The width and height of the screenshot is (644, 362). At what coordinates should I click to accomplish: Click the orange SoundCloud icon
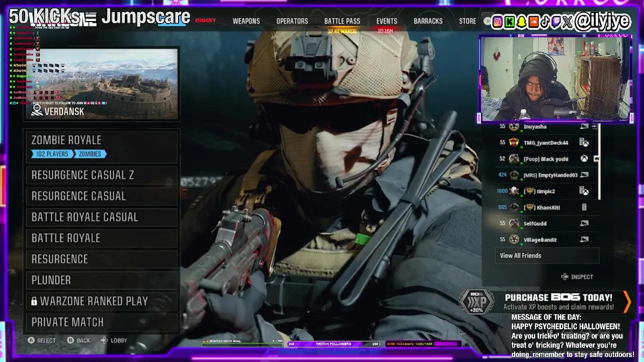click(533, 22)
